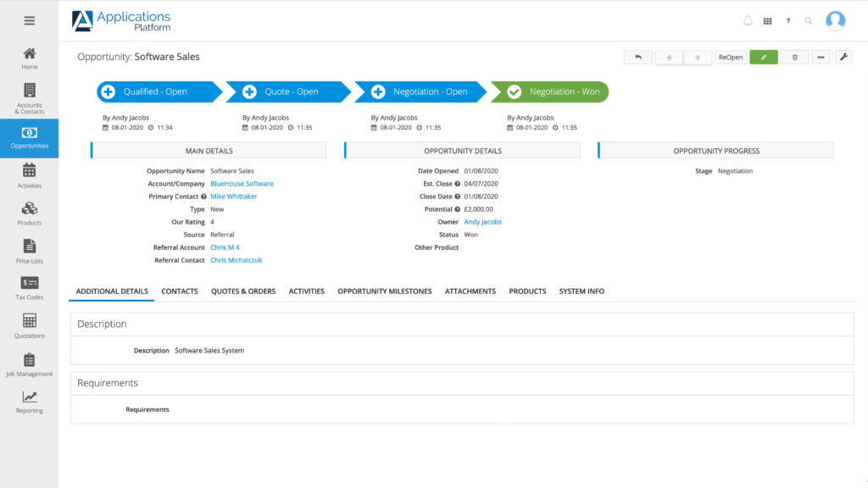Open Tax Codes in the sidebar
868x488 pixels.
pyautogui.click(x=29, y=288)
